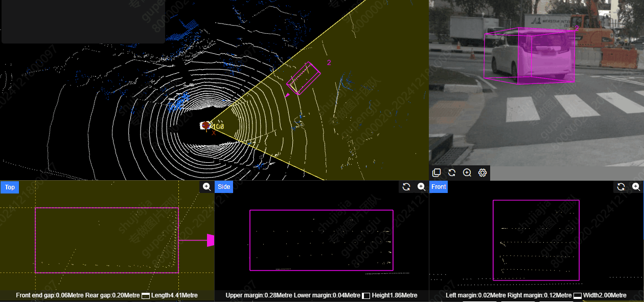Click the Length icon in Top view footer
This screenshot has width=644, height=302.
(x=146, y=295)
